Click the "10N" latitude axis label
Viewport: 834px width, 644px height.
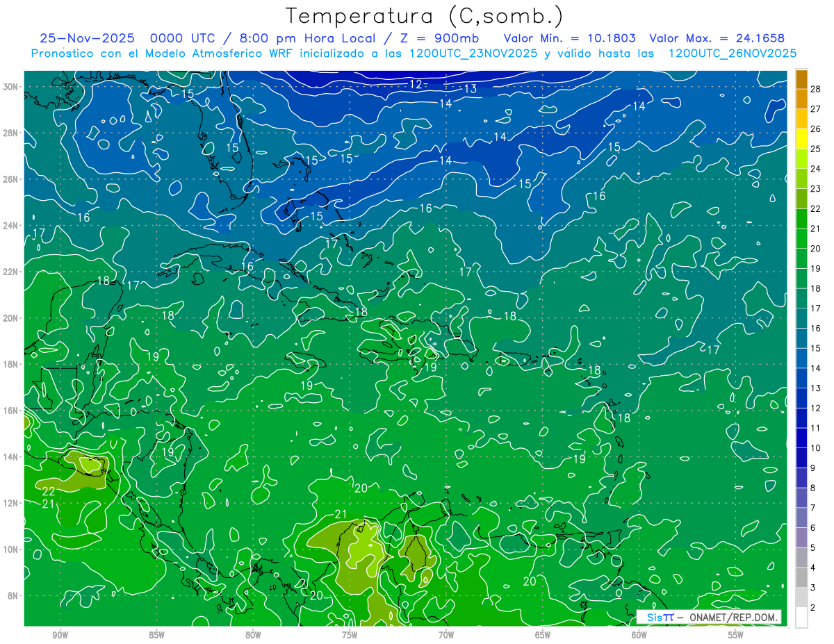coord(12,550)
